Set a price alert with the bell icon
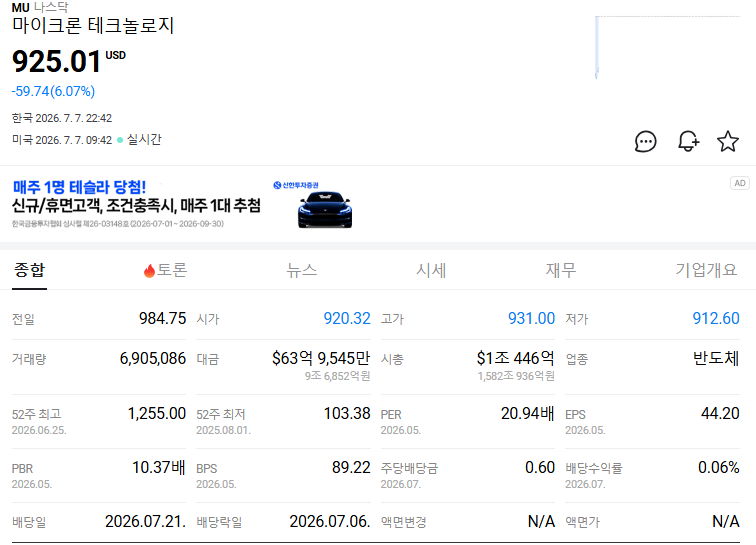This screenshot has width=756, height=545. pyautogui.click(x=688, y=141)
